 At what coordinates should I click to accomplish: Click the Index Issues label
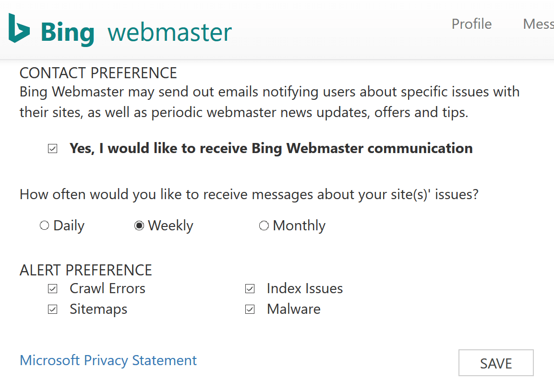tap(305, 288)
